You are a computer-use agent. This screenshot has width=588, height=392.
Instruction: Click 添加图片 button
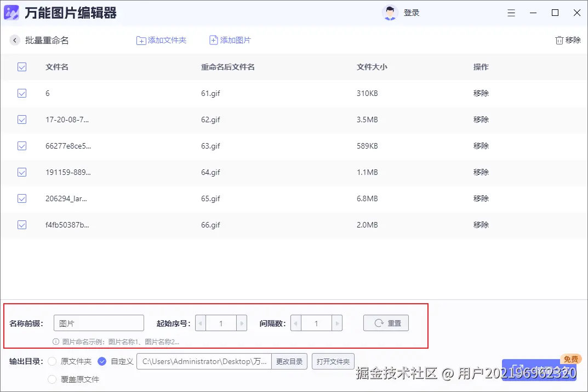pyautogui.click(x=230, y=40)
